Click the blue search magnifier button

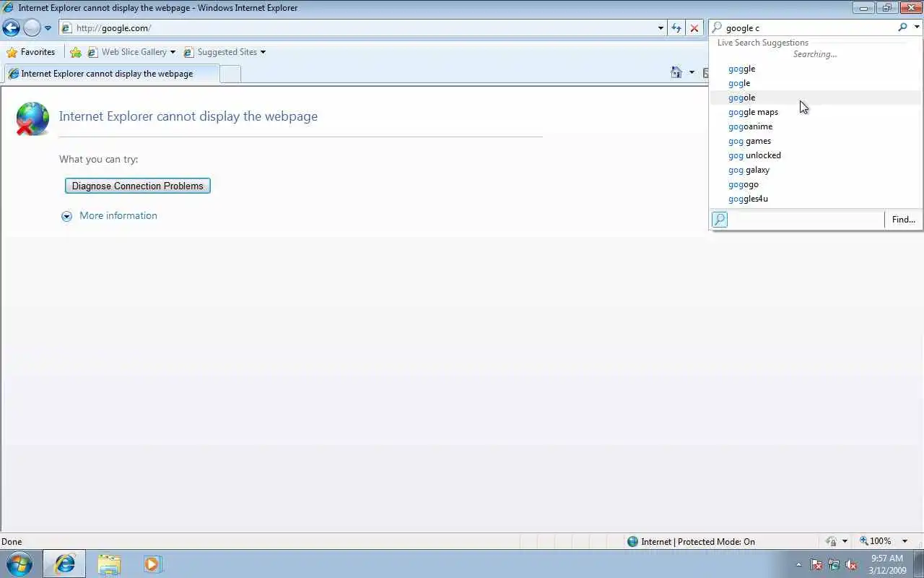coord(902,27)
